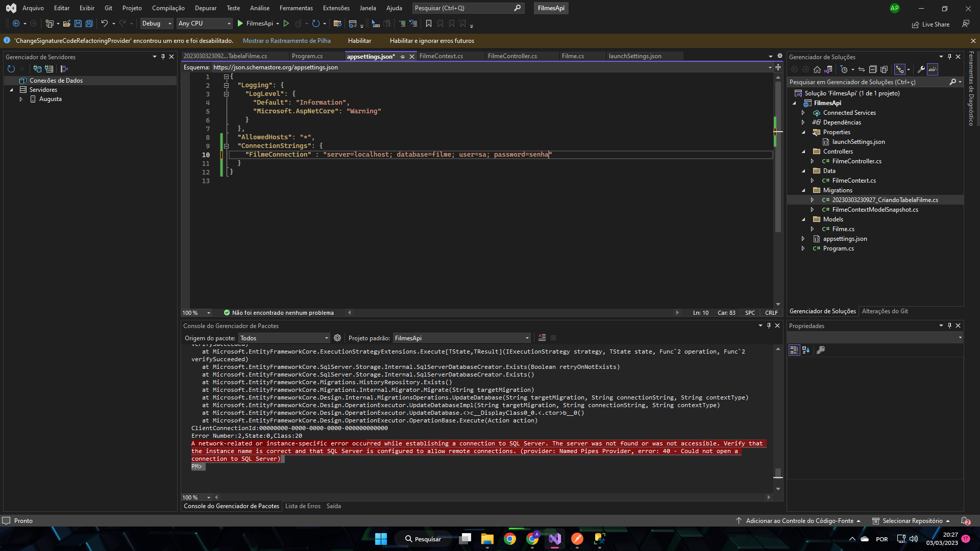Click the Save All icon

89,23
